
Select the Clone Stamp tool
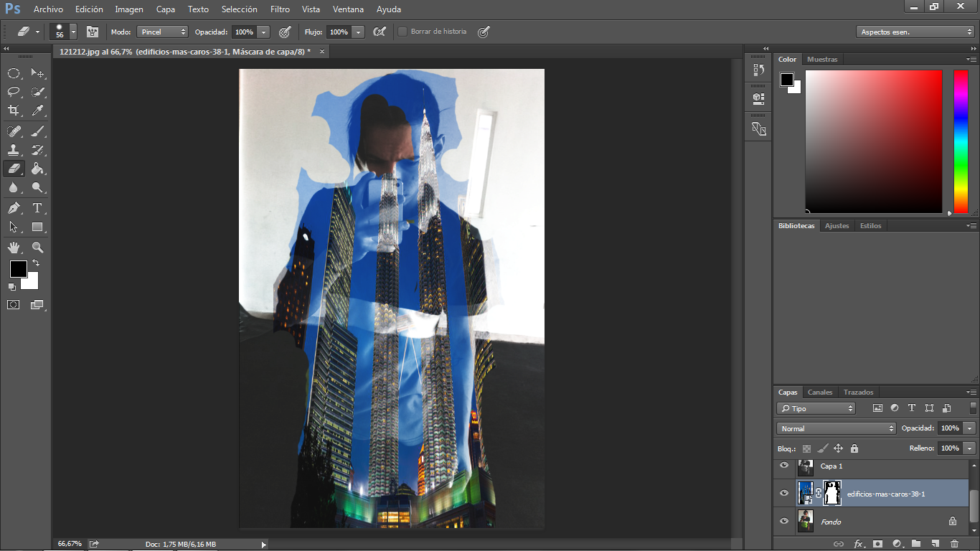[14, 150]
